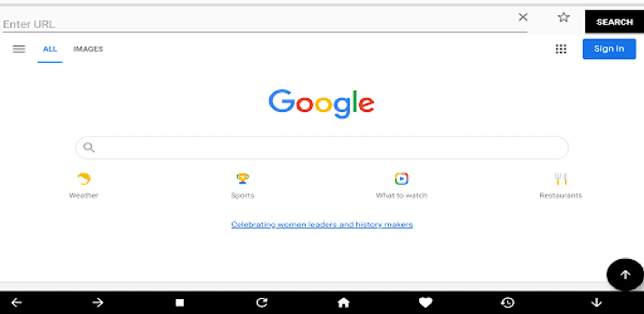
Task: Switch to the IMAGES tab
Action: point(88,49)
